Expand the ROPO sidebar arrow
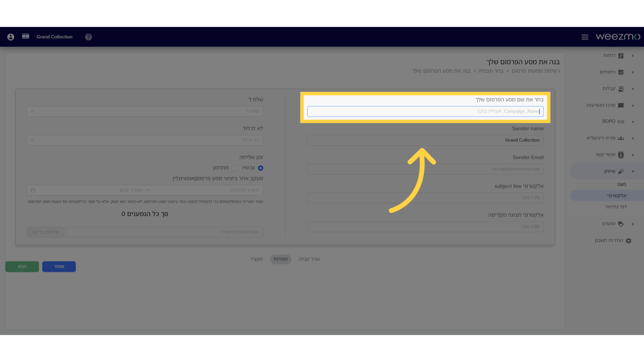The height and width of the screenshot is (362, 644). point(633,122)
